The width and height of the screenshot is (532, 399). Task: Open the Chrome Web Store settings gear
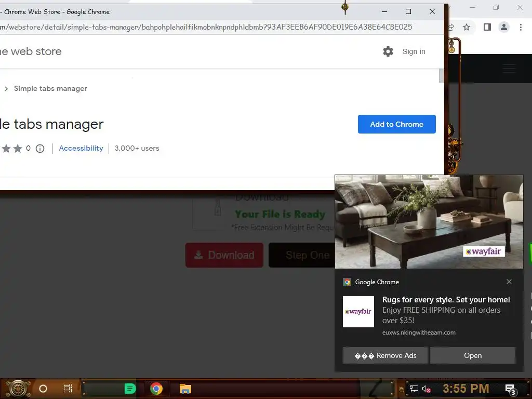pos(388,51)
